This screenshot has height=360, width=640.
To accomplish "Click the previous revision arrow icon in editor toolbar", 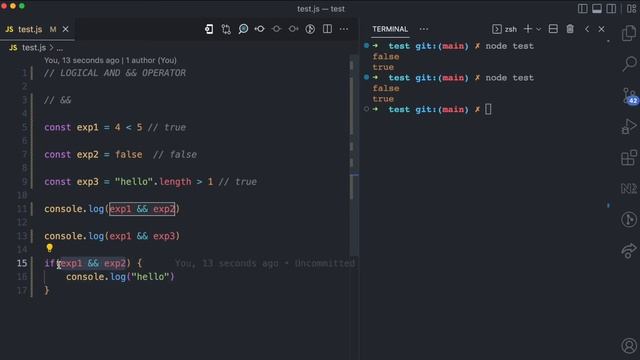I will (x=260, y=29).
